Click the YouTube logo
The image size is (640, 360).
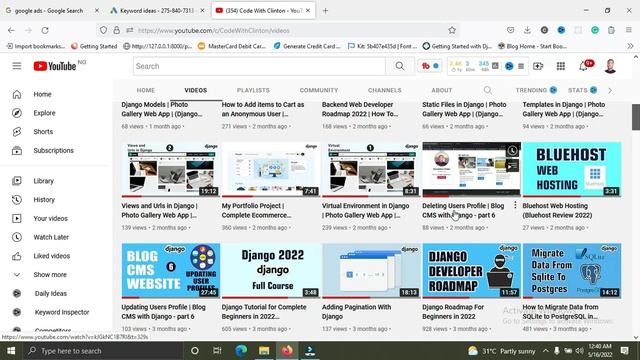click(x=55, y=66)
